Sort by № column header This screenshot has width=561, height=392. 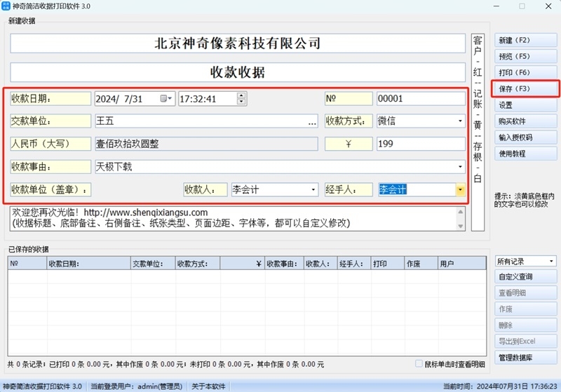click(27, 264)
